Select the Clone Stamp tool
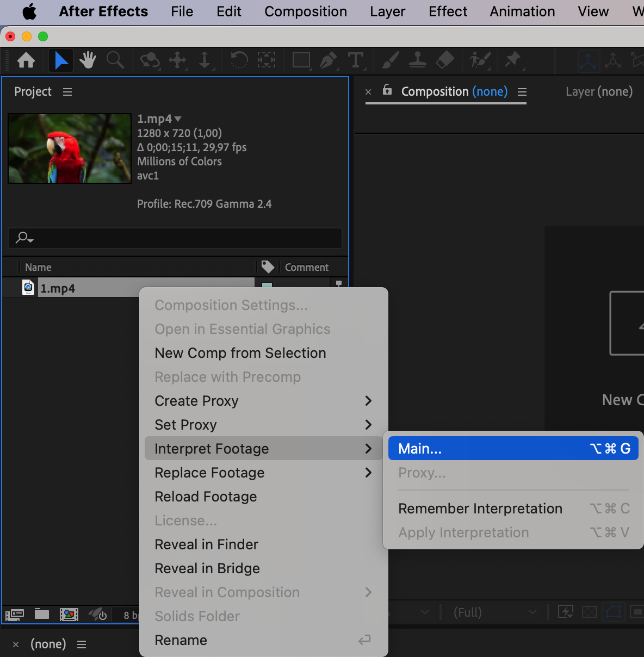644x657 pixels. coord(417,60)
